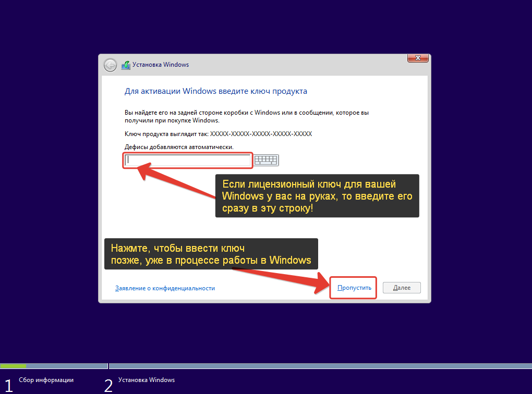Click the Пропустить link to skip key entry
The height and width of the screenshot is (394, 532).
tap(354, 288)
